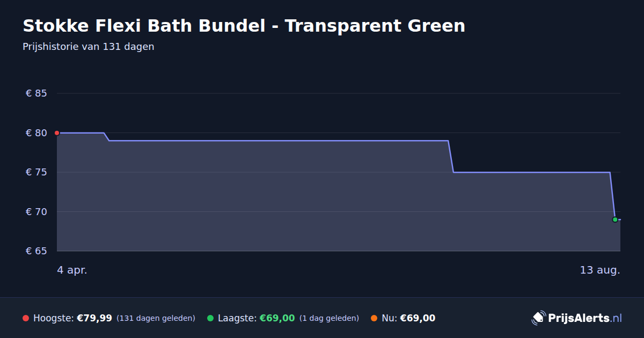Select the Hoogste €79,99 price value
The height and width of the screenshot is (338, 644).
(94, 318)
